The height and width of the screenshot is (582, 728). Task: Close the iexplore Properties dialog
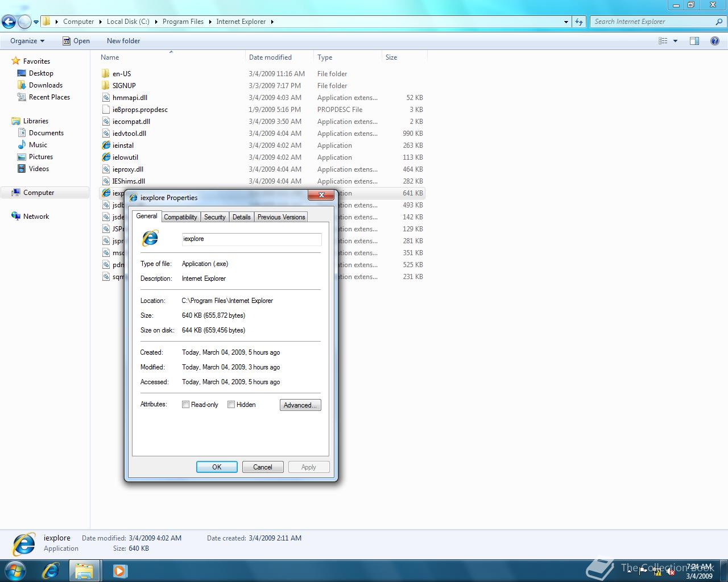tap(321, 195)
